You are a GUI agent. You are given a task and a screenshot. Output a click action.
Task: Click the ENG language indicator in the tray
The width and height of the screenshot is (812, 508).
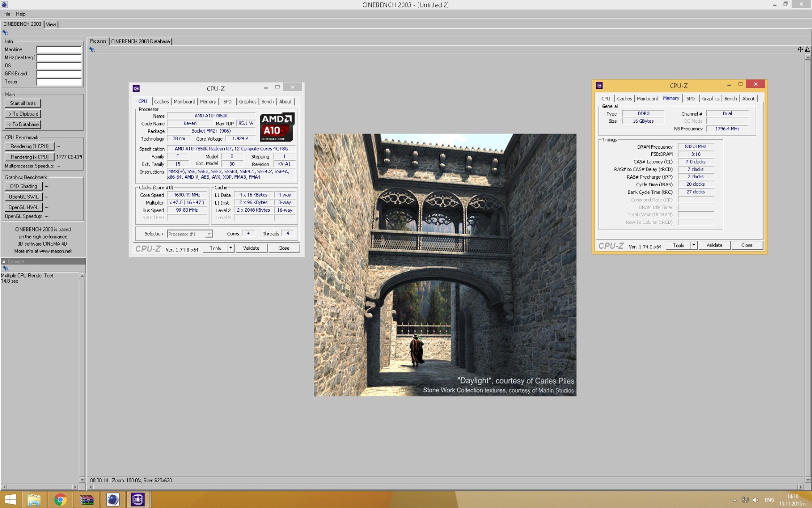coord(769,500)
